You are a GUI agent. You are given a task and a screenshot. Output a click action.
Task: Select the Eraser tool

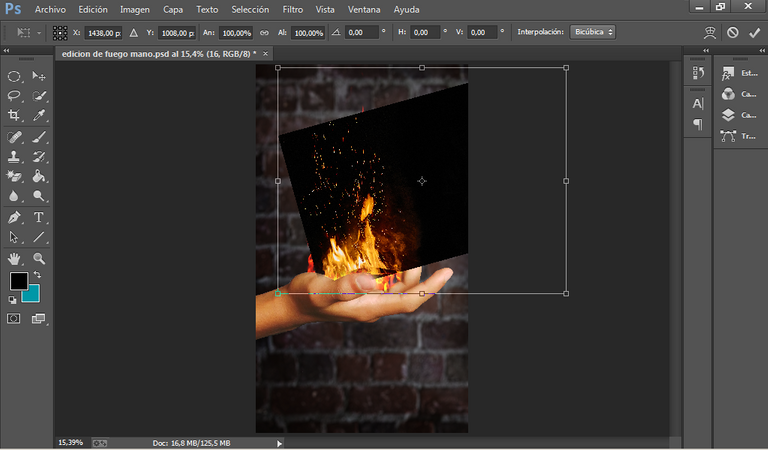click(14, 176)
